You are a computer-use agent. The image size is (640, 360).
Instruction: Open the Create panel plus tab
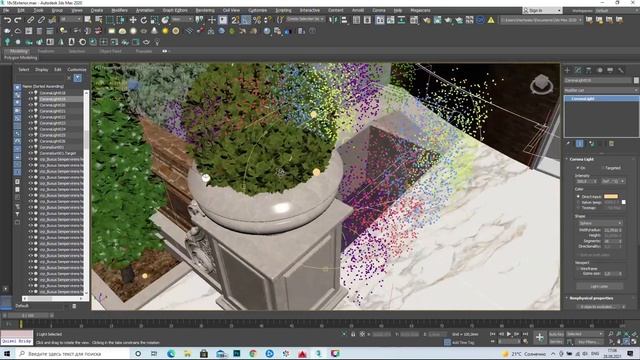point(567,70)
